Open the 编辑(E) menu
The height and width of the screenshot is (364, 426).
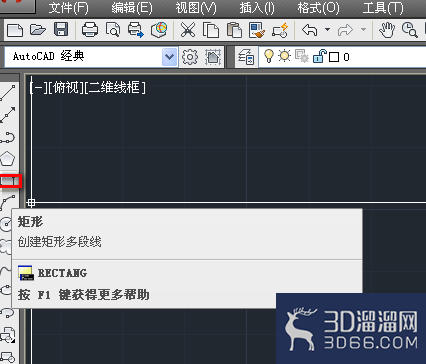[x=132, y=8]
